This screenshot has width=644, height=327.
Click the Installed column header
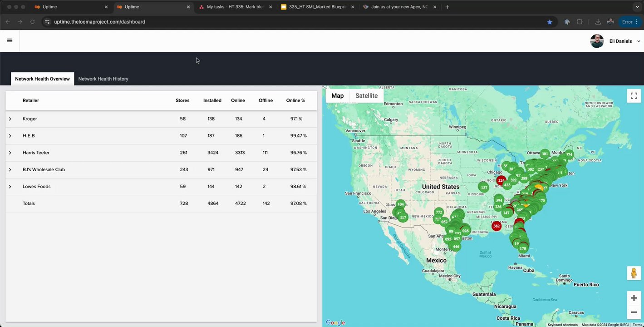pyautogui.click(x=212, y=100)
